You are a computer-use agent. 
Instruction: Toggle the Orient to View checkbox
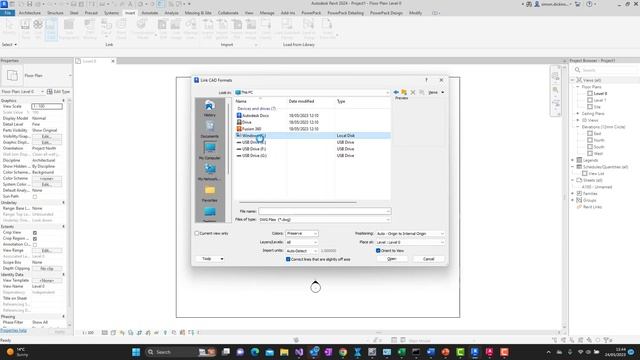point(378,251)
